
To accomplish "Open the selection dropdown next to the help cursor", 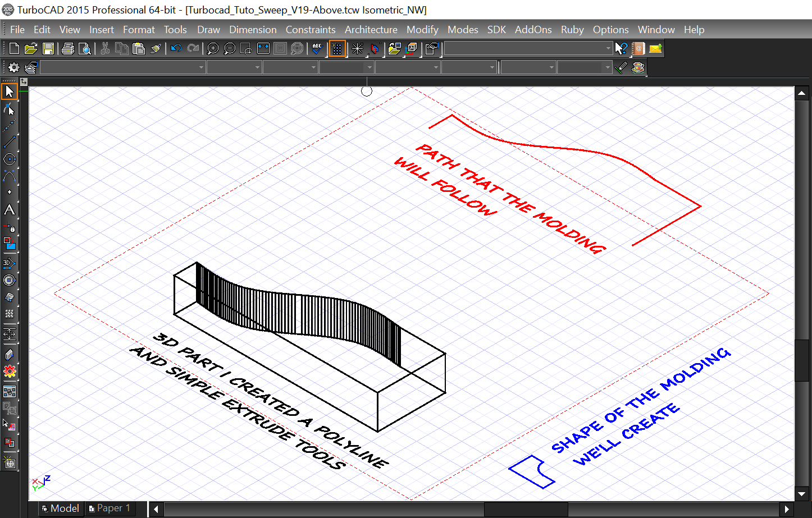I will coord(607,48).
